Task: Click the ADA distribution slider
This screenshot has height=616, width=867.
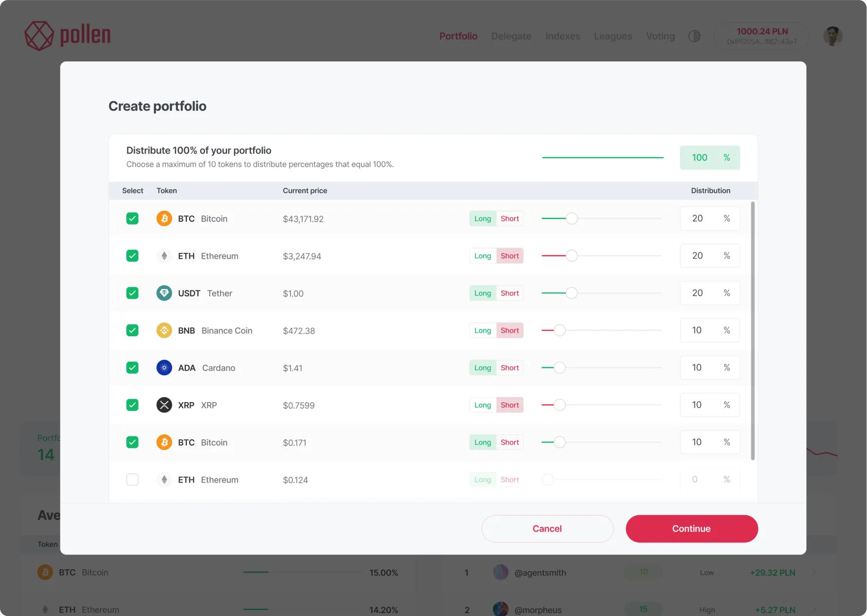Action: pyautogui.click(x=601, y=367)
